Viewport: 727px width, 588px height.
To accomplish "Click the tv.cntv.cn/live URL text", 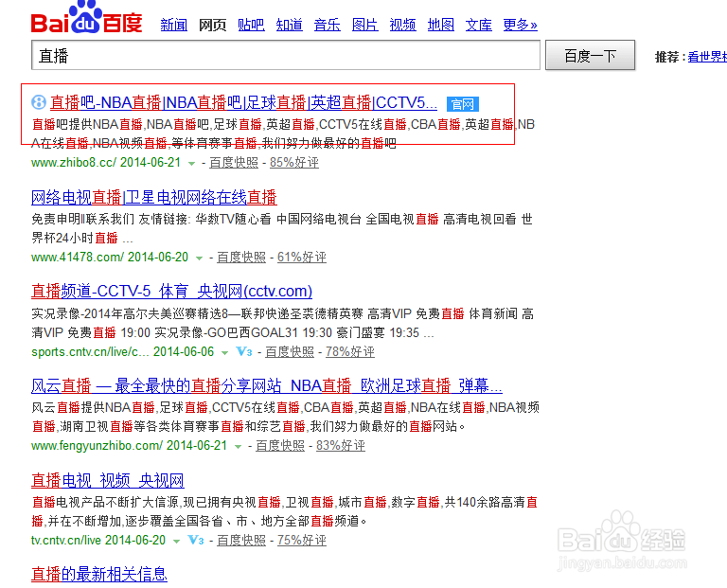I will click(66, 541).
